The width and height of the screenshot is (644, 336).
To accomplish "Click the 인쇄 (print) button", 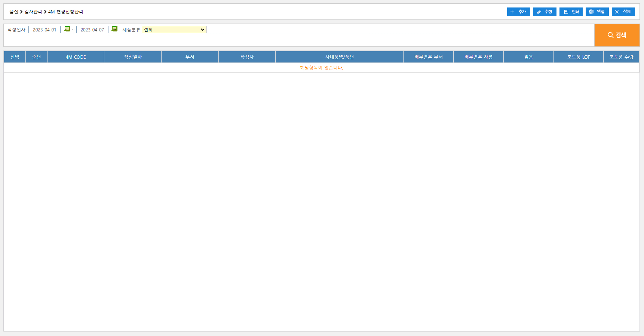I will coord(571,12).
